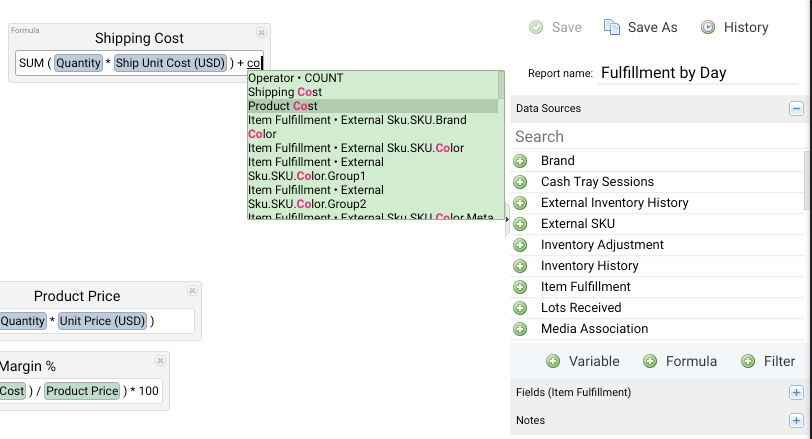Viewport: 812px width, 439px height.
Task: Add a new Filter
Action: [768, 361]
